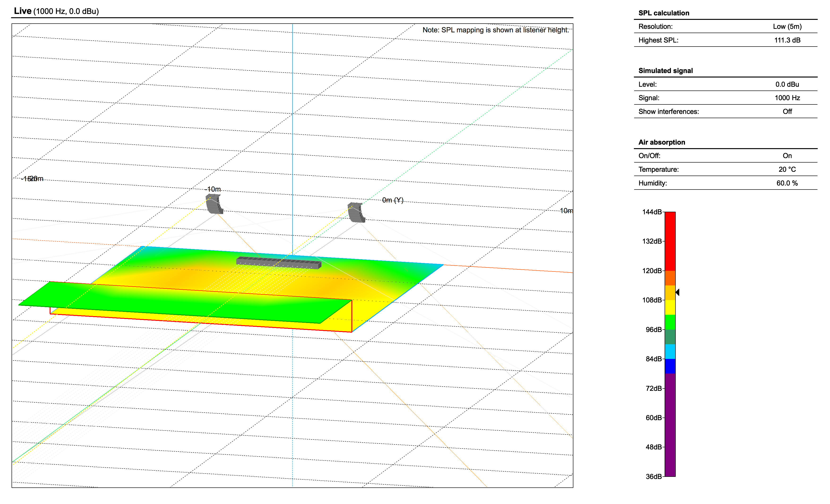Click the black marker arrow beside color scale
The width and height of the screenshot is (830, 504).
677,292
